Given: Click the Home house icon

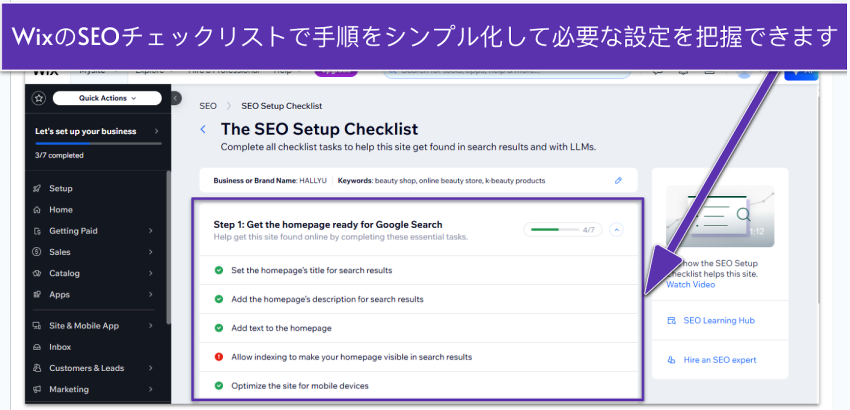Looking at the screenshot, I should pyautogui.click(x=37, y=210).
